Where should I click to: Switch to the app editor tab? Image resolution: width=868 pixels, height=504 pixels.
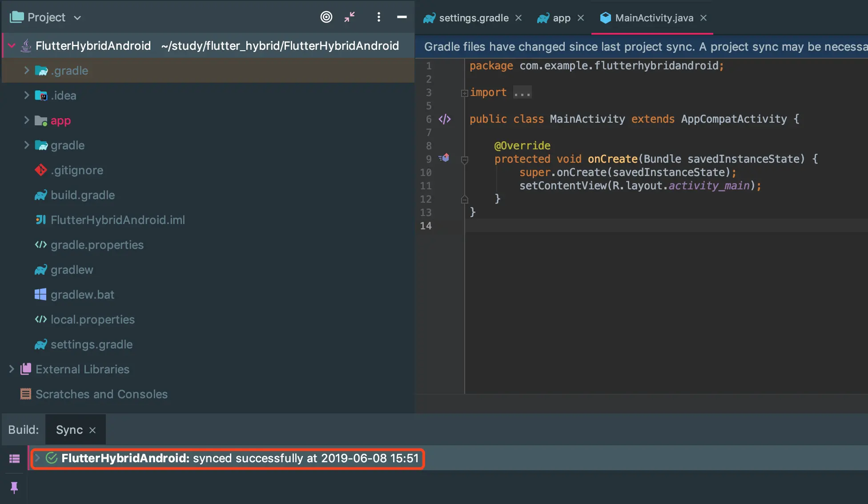[x=561, y=18]
